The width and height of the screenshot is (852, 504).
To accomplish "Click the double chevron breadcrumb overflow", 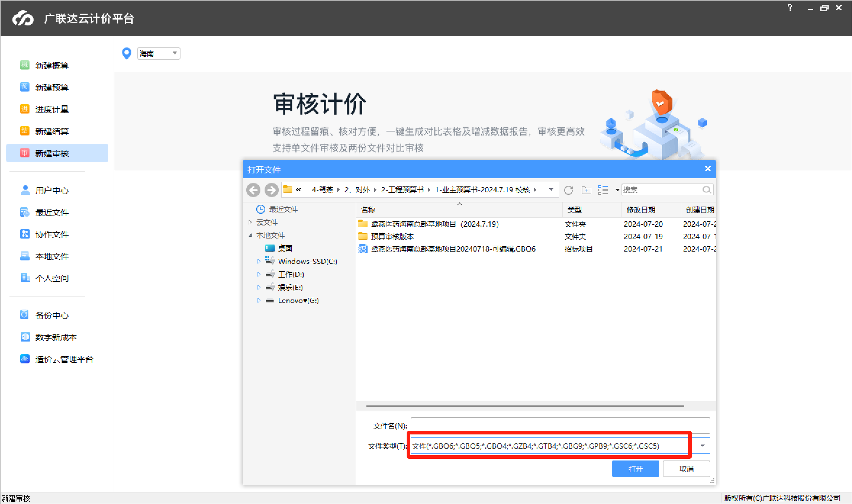I will click(298, 189).
